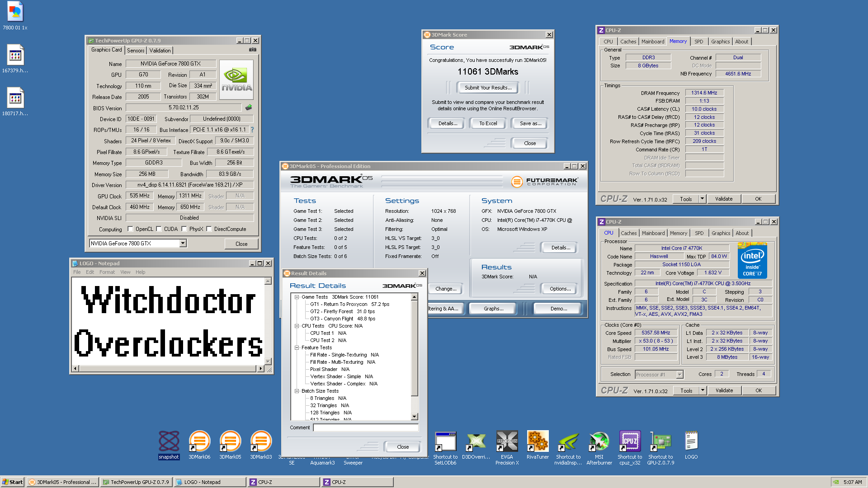Toggle the DirectCompute checkbox in GPU-Z
The width and height of the screenshot is (868, 488).
(x=209, y=229)
